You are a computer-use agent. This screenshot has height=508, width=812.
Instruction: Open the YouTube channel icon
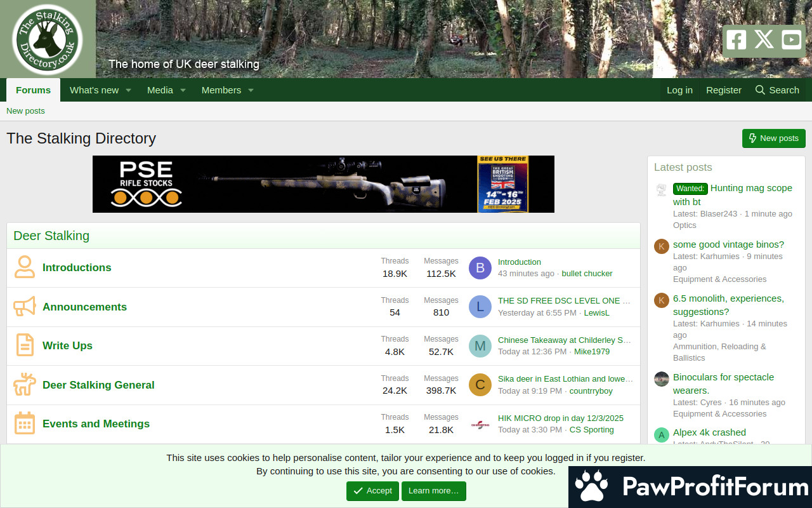pyautogui.click(x=791, y=40)
